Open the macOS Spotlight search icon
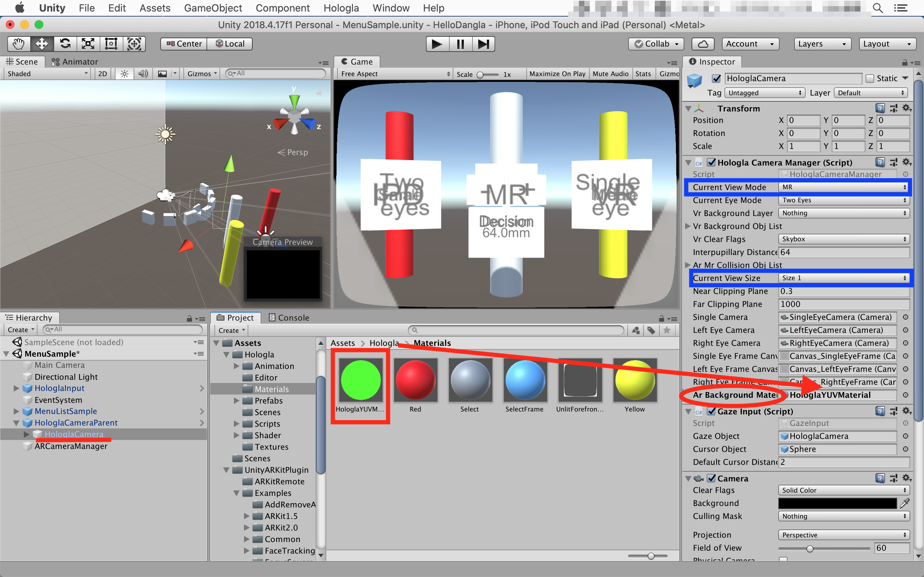The height and width of the screenshot is (577, 924). click(877, 8)
